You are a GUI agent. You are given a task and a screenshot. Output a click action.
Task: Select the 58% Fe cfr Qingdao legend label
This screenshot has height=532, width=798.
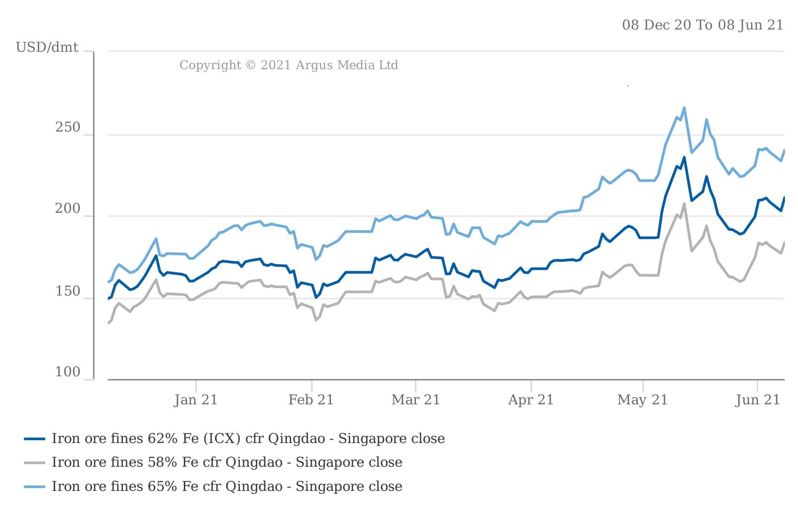coord(227,462)
